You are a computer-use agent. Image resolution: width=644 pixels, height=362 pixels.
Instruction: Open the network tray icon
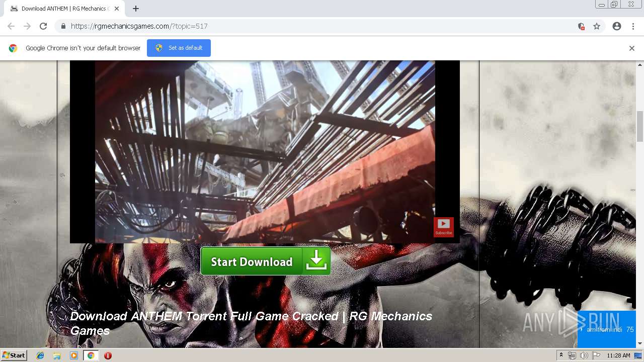(572, 355)
